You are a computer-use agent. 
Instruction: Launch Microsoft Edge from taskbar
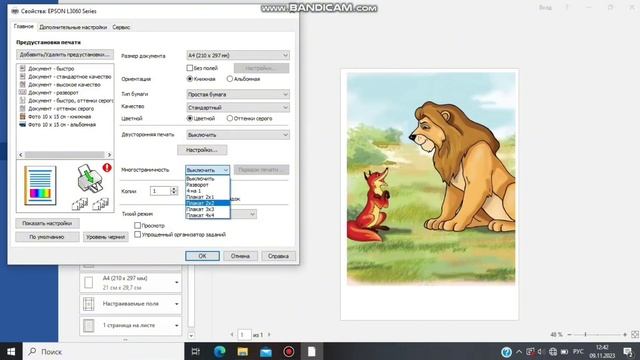[220, 351]
